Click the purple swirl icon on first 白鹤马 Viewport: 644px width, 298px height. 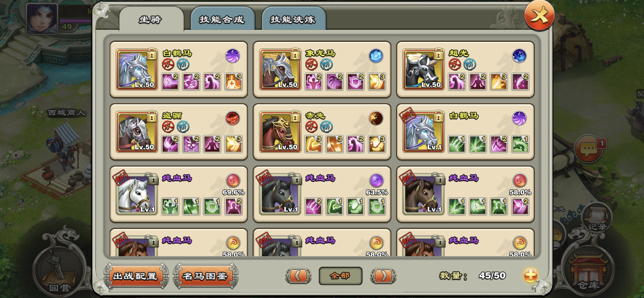tap(233, 56)
